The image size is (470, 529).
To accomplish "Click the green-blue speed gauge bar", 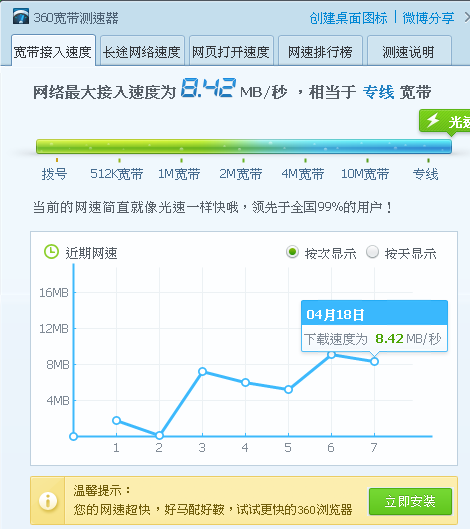I will [x=244, y=146].
